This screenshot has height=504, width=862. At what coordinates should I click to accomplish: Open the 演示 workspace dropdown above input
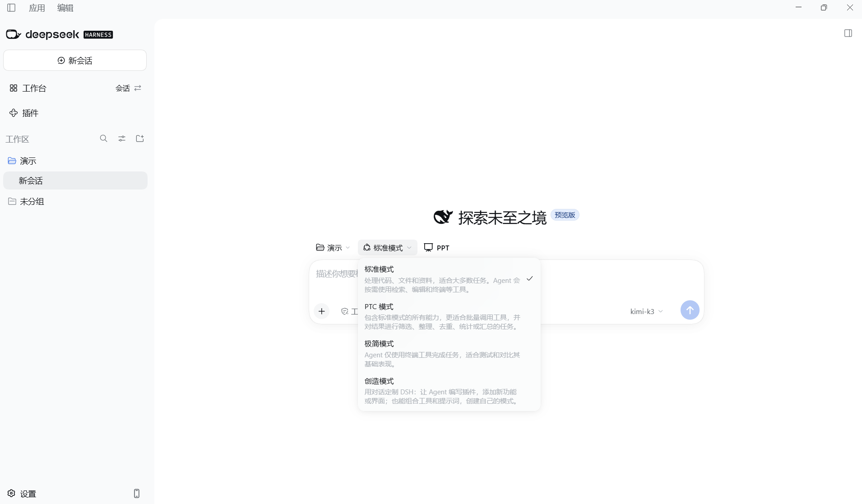[x=333, y=248]
